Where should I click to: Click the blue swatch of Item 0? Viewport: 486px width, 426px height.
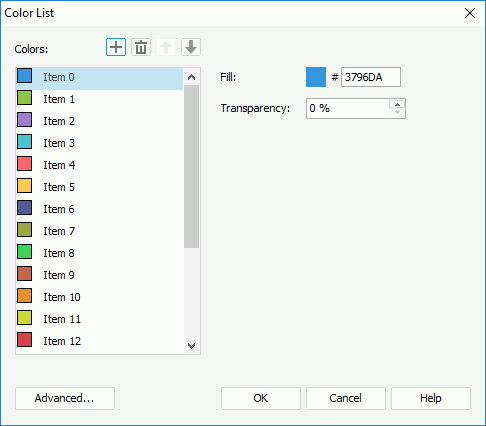click(x=25, y=76)
